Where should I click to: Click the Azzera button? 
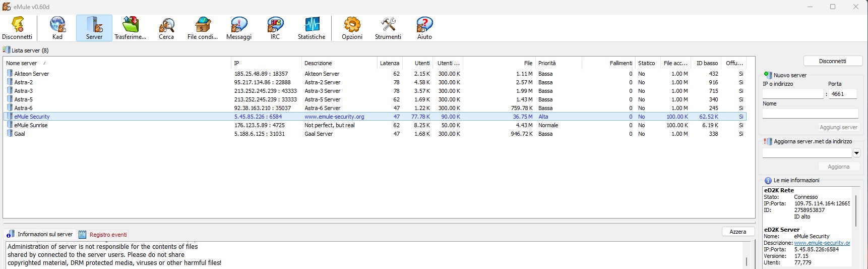coord(738,232)
